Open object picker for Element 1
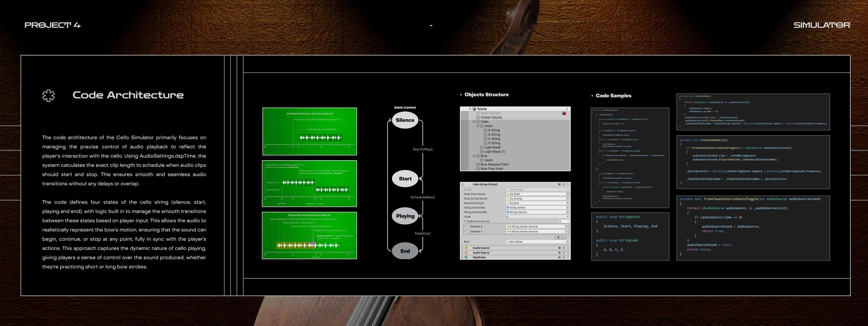 [566, 231]
